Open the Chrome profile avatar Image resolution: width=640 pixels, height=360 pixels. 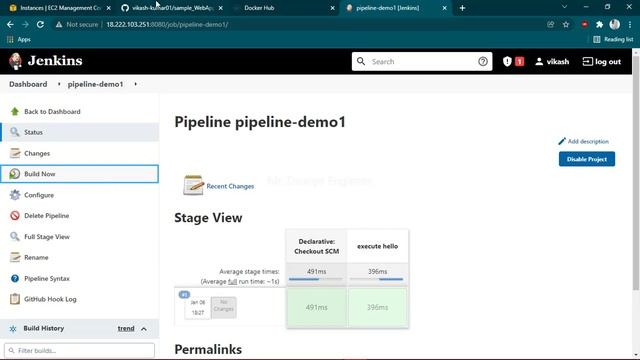(614, 24)
